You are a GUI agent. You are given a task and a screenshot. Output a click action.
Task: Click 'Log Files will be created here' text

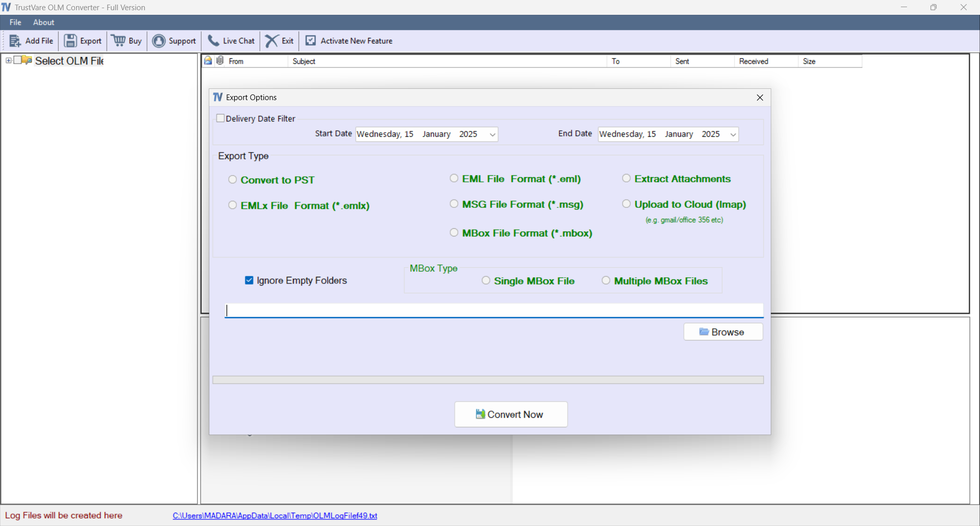[x=64, y=516]
